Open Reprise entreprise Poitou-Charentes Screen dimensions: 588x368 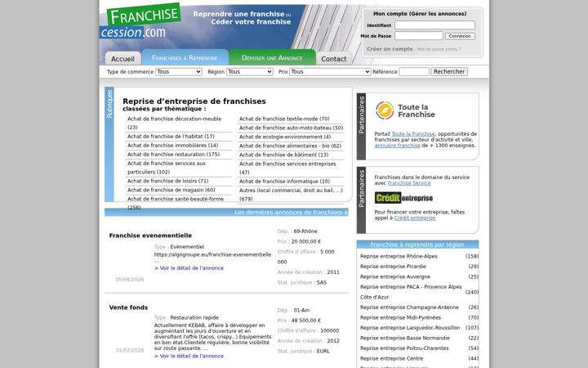pyautogui.click(x=404, y=348)
